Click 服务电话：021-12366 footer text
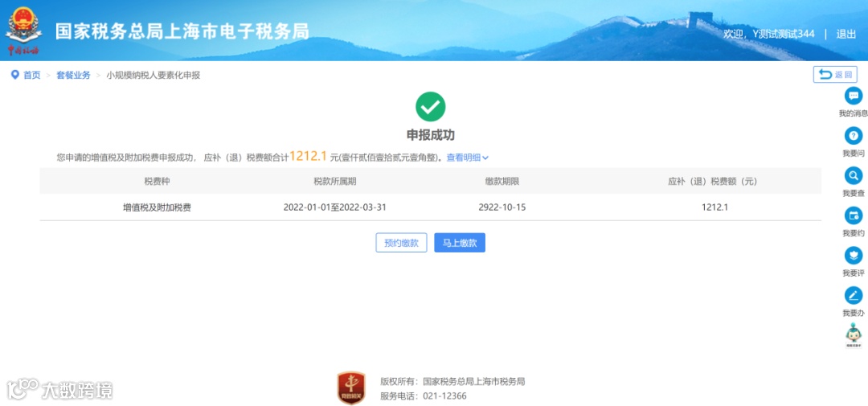Viewport: 868px width, 406px height. tap(424, 396)
